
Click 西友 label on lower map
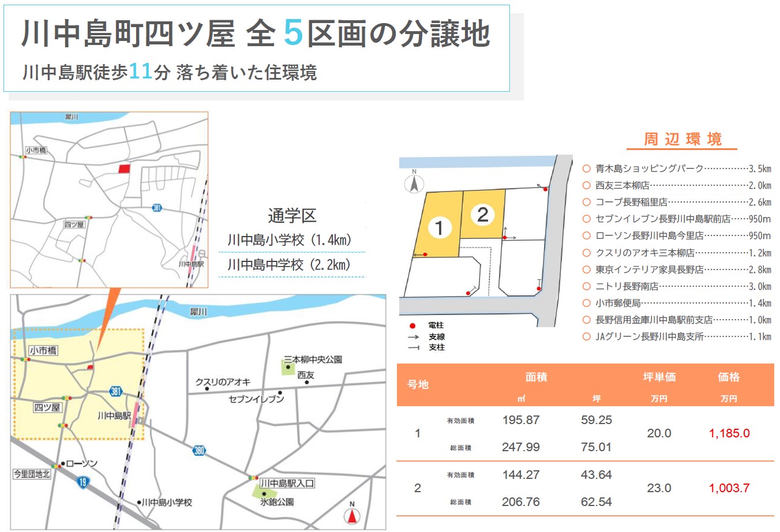click(x=306, y=375)
